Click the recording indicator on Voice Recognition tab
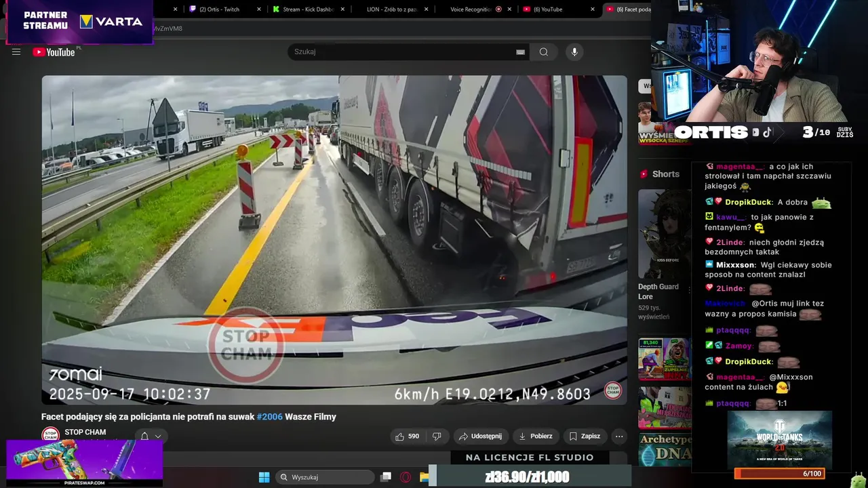868x488 pixels. coord(498,9)
